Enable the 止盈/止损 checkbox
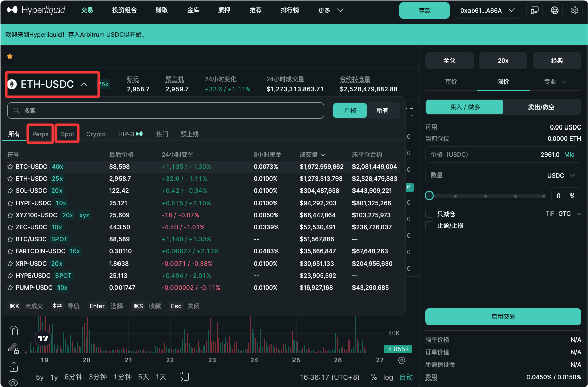Screen dimensions: 588x387 tap(430, 225)
